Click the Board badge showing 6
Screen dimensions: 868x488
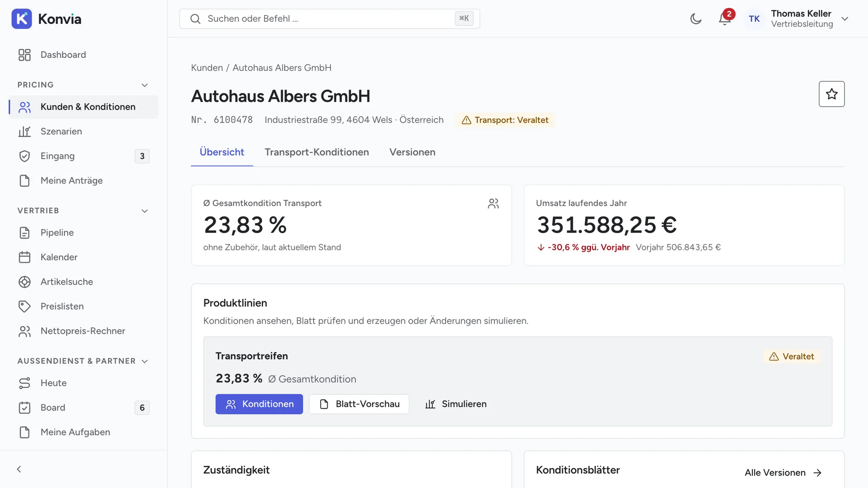click(142, 408)
